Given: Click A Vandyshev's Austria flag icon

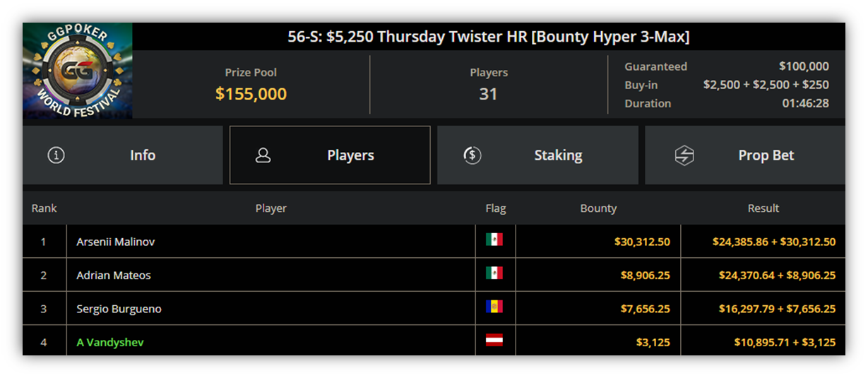Looking at the screenshot, I should [494, 341].
